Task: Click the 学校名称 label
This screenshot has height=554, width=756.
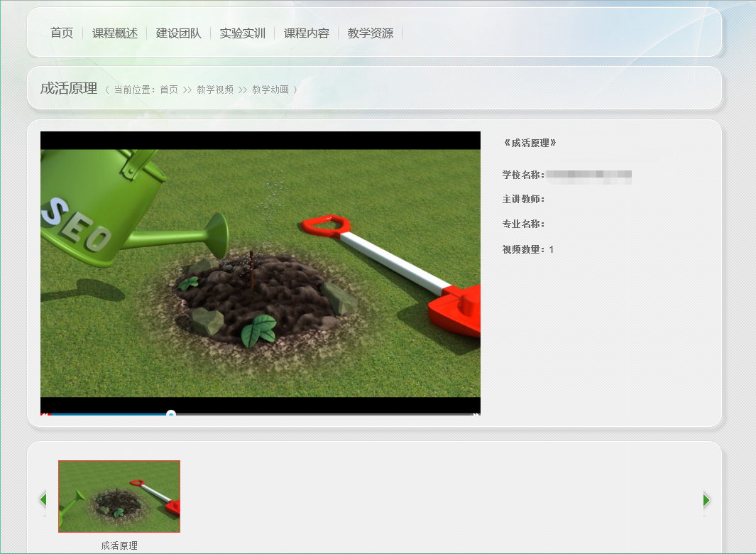Action: [523, 175]
